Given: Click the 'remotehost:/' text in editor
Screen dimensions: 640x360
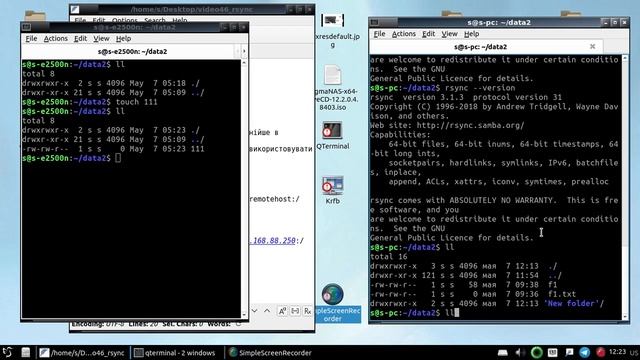Looking at the screenshot, I should point(274,199).
